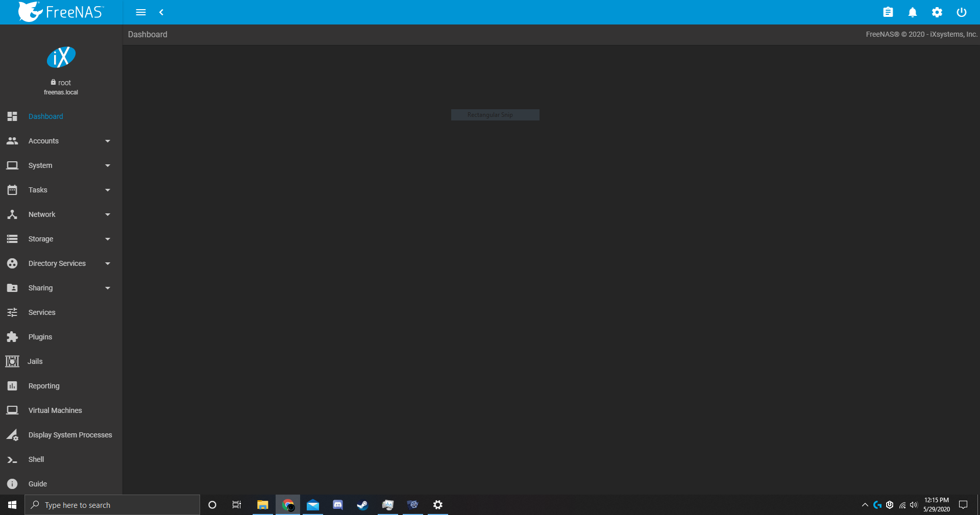The image size is (980, 515).
Task: Open Services menu item
Action: coord(42,312)
